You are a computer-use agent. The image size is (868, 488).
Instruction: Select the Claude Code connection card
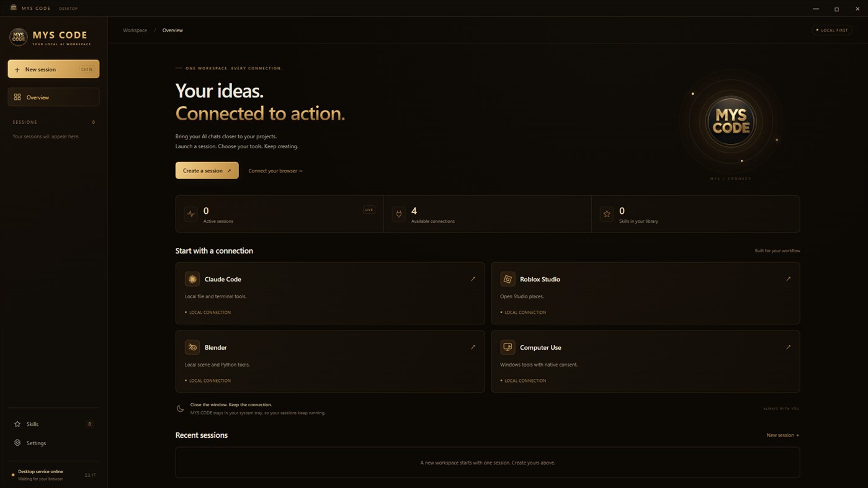click(330, 293)
